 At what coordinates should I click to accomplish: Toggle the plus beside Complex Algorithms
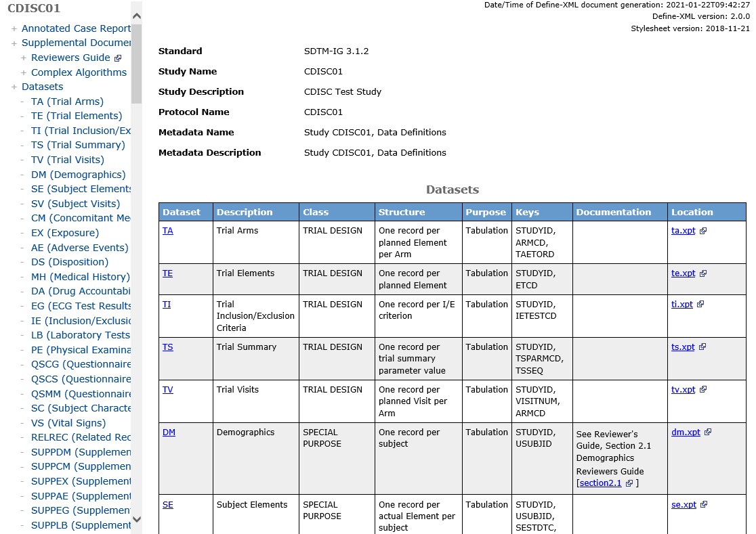pos(24,72)
